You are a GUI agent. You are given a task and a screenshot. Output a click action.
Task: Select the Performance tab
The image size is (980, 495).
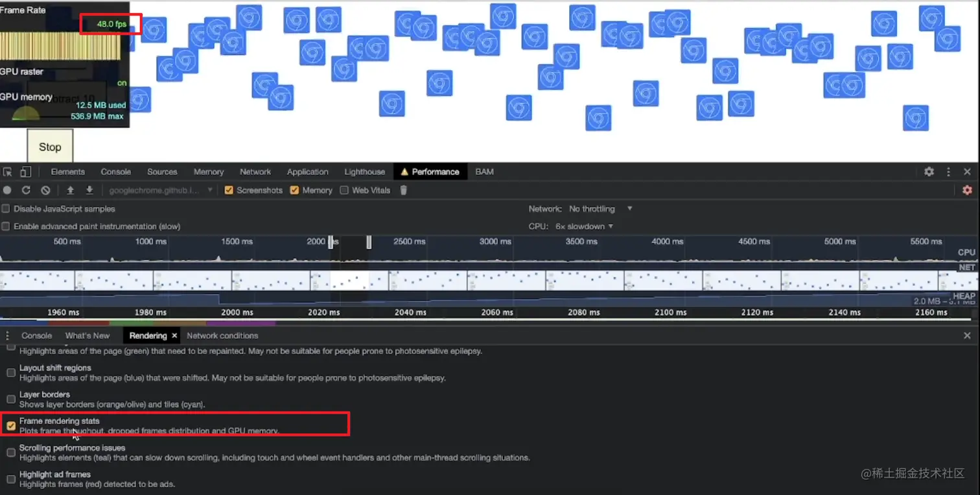click(430, 172)
